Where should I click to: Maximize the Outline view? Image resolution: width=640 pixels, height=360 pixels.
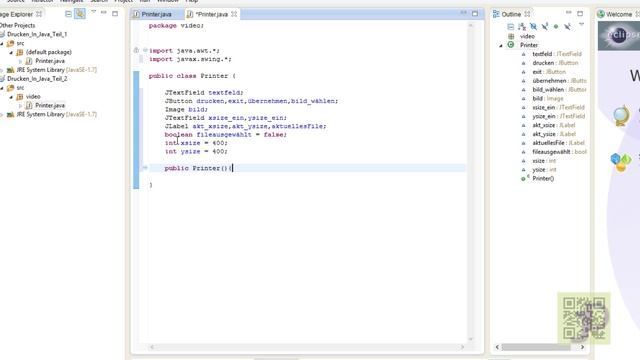580,13
